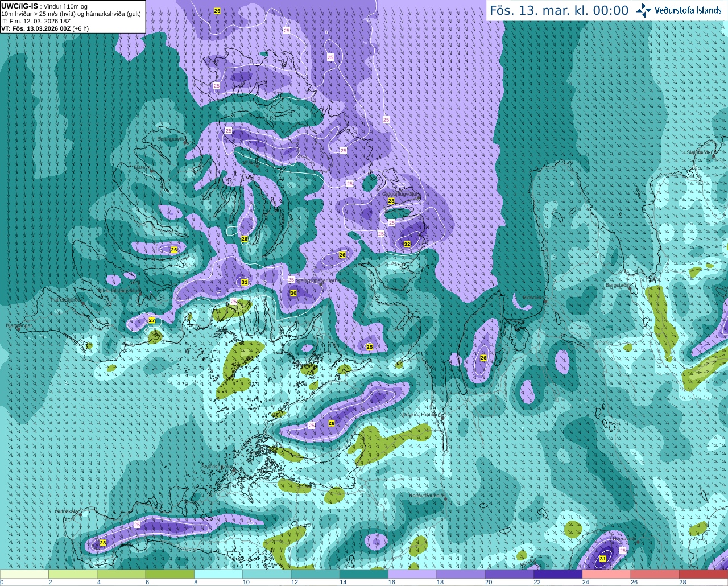The height and width of the screenshot is (586, 728).
Task: Click the Bjargtangar station label
Action: (19, 325)
